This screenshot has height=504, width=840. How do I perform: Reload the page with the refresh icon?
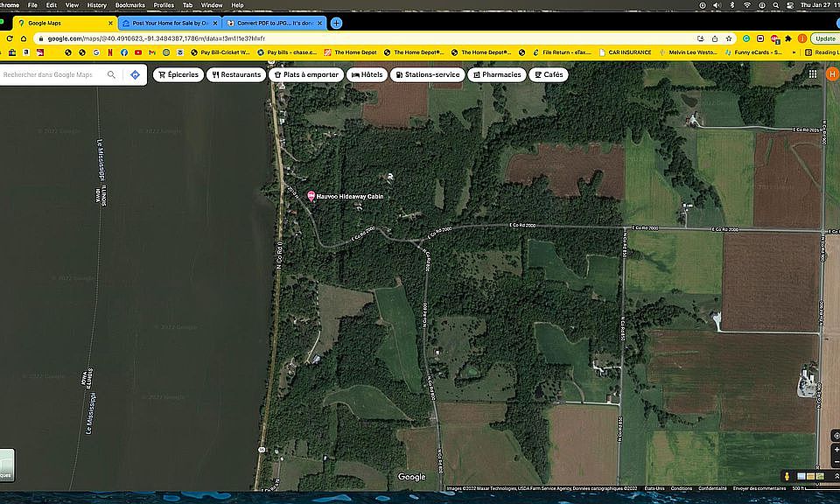coord(9,38)
